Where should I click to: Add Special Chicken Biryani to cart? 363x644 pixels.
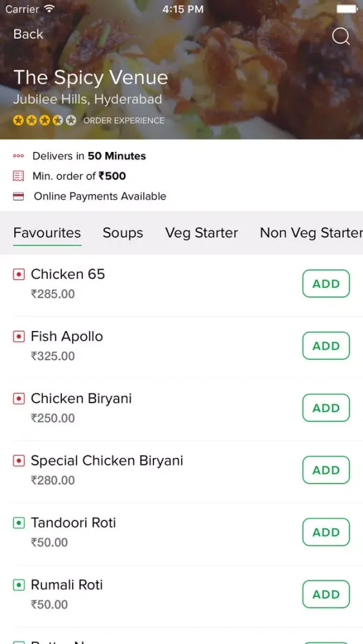point(326,470)
